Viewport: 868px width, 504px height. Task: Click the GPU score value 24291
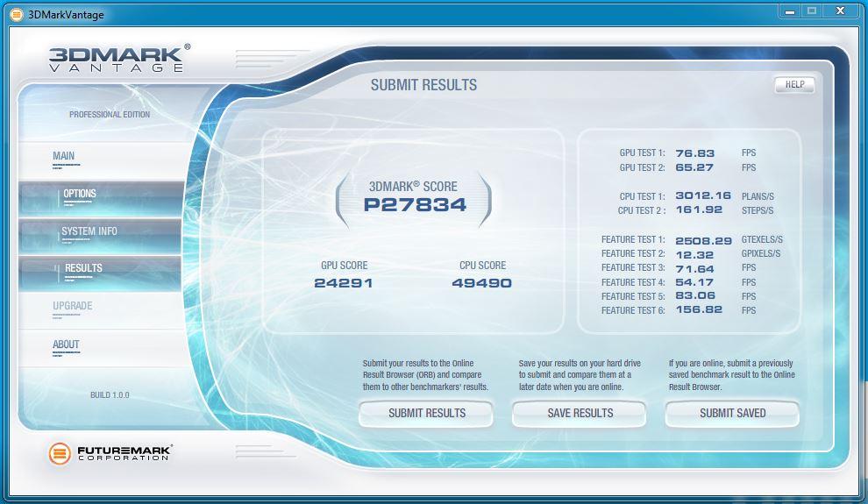tap(343, 283)
